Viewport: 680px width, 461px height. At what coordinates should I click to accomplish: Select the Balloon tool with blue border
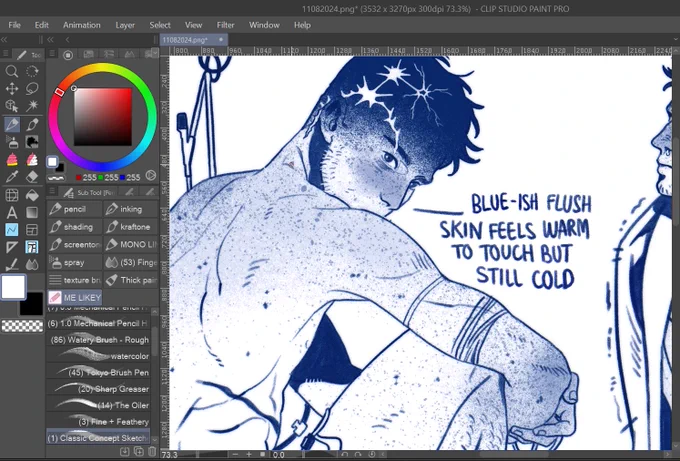pos(32,247)
